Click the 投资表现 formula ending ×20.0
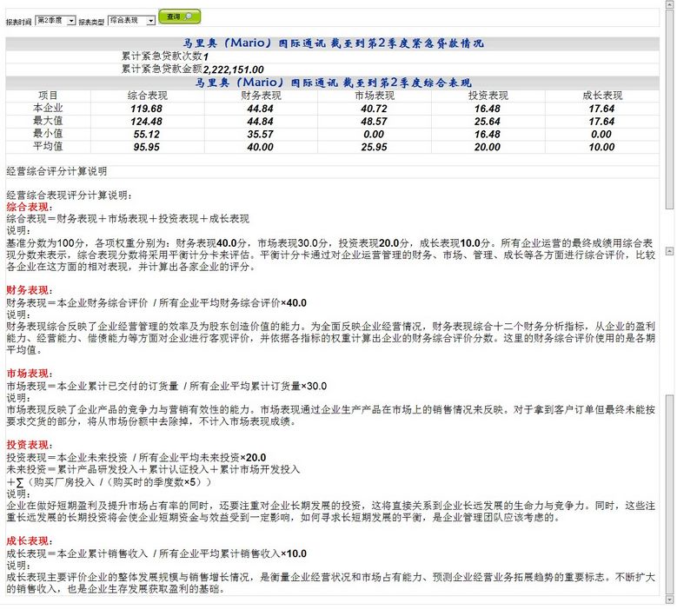 pos(136,458)
